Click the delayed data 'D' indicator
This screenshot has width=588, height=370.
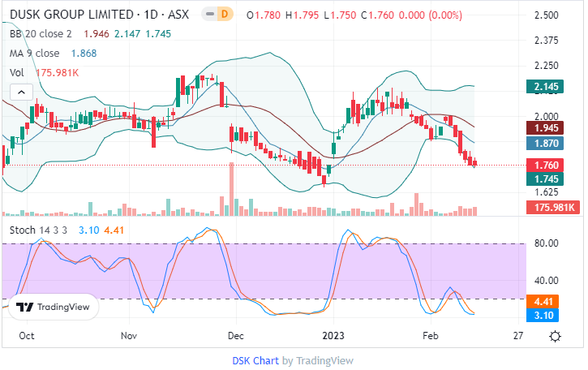click(x=225, y=15)
